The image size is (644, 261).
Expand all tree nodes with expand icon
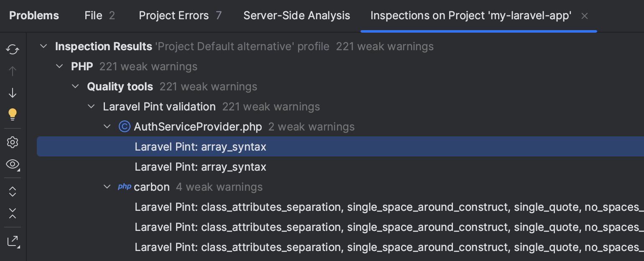point(12,191)
